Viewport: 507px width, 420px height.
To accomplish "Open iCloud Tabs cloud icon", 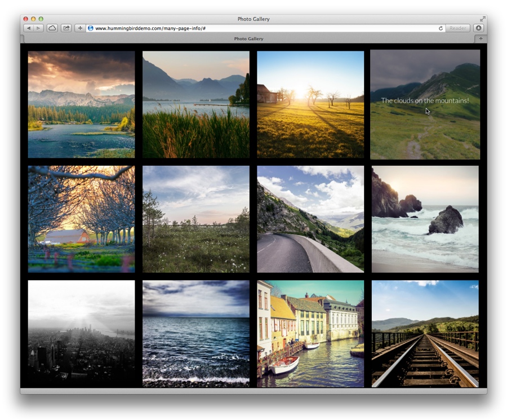I will [52, 28].
